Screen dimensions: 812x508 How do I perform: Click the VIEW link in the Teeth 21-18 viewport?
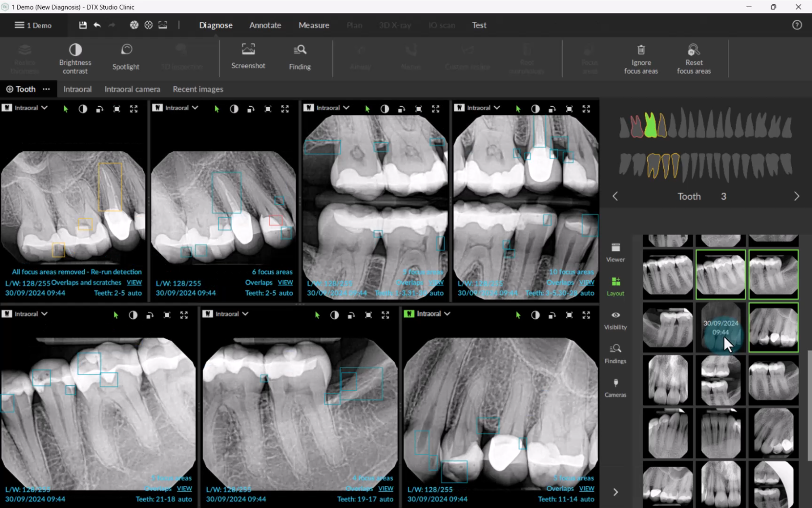184,488
